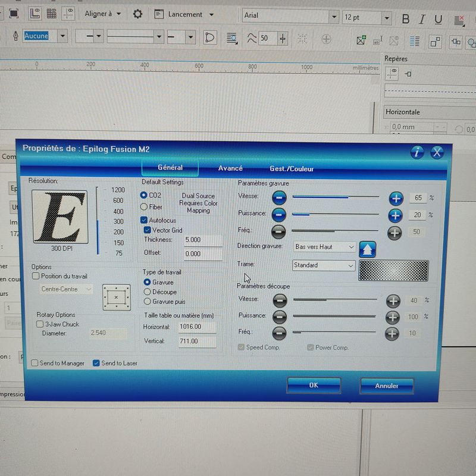This screenshot has height=476, width=476.
Task: Click the blue info icon in dialog title
Action: (x=417, y=152)
